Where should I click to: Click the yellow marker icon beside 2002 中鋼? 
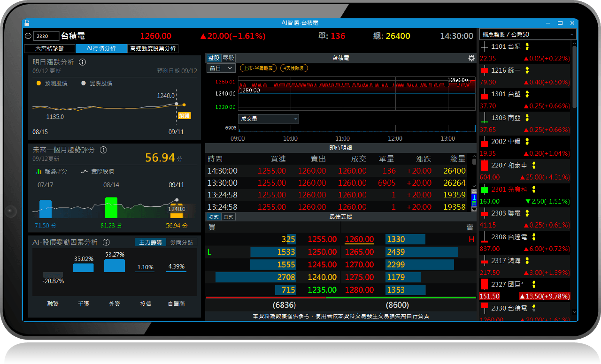click(527, 142)
